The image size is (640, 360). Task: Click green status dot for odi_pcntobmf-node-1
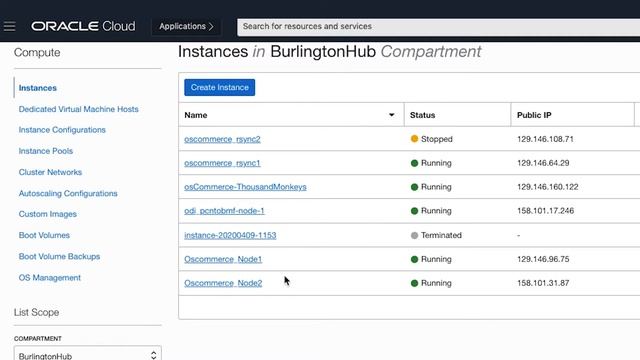pos(414,211)
